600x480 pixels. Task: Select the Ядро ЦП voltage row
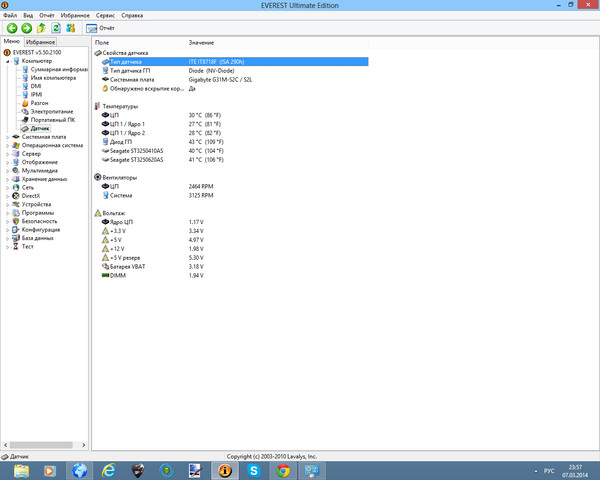235,222
